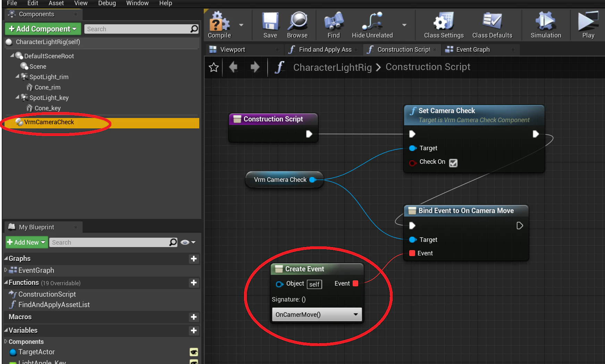Collapse the DefaultSceneRoot tree node
The width and height of the screenshot is (605, 364).
12,55
